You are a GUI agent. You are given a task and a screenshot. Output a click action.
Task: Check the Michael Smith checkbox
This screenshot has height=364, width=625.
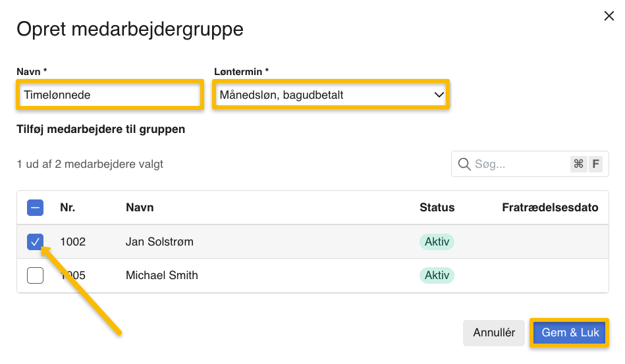tap(36, 275)
